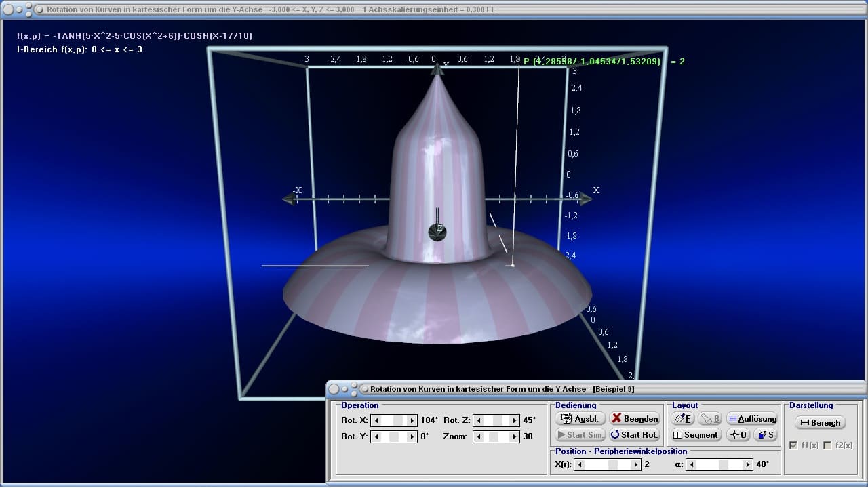Image resolution: width=868 pixels, height=488 pixels.
Task: Decrease α angle with left arrow
Action: click(x=691, y=464)
